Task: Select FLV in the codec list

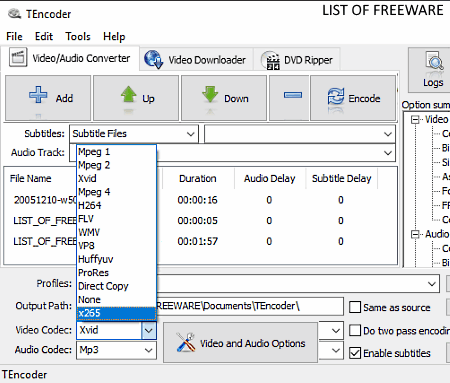Action: 116,219
